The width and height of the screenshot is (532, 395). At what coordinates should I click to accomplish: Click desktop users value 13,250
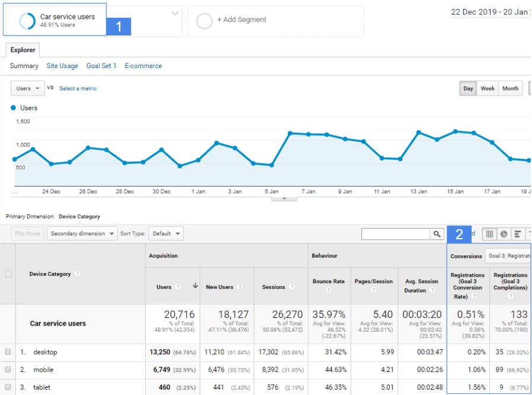160,352
